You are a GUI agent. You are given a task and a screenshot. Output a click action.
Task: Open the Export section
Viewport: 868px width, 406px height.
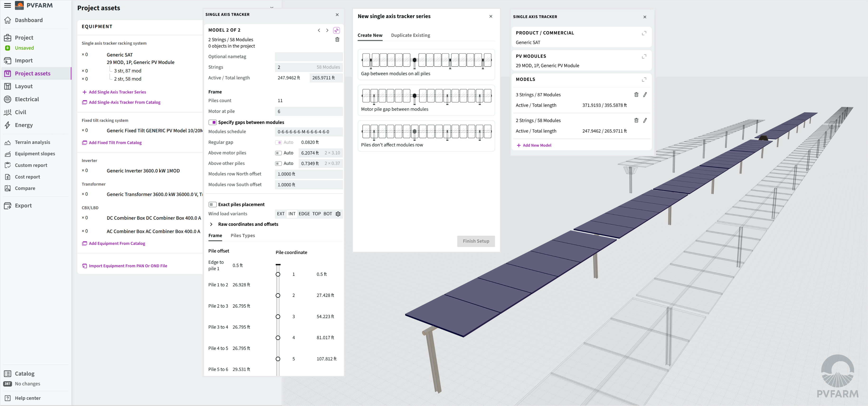pyautogui.click(x=23, y=206)
